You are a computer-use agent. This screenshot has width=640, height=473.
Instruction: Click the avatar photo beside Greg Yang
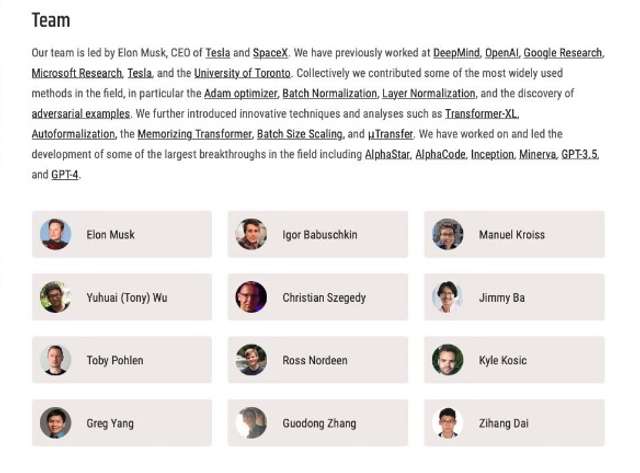(55, 422)
